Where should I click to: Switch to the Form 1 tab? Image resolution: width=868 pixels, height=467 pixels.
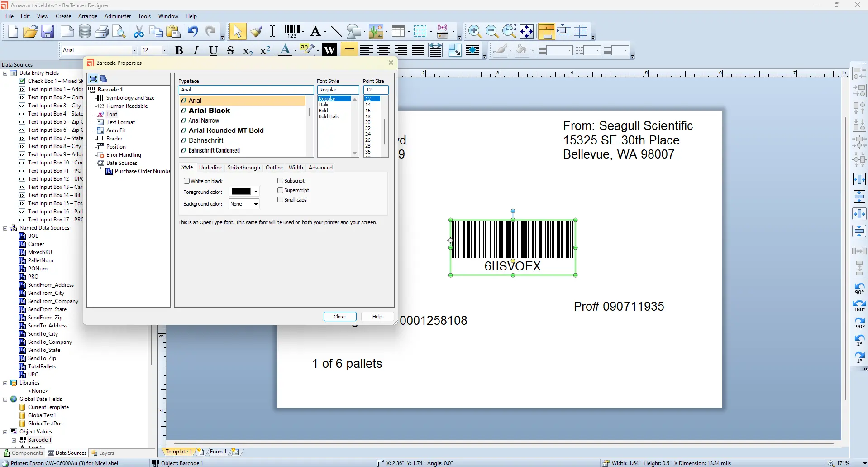click(x=218, y=452)
